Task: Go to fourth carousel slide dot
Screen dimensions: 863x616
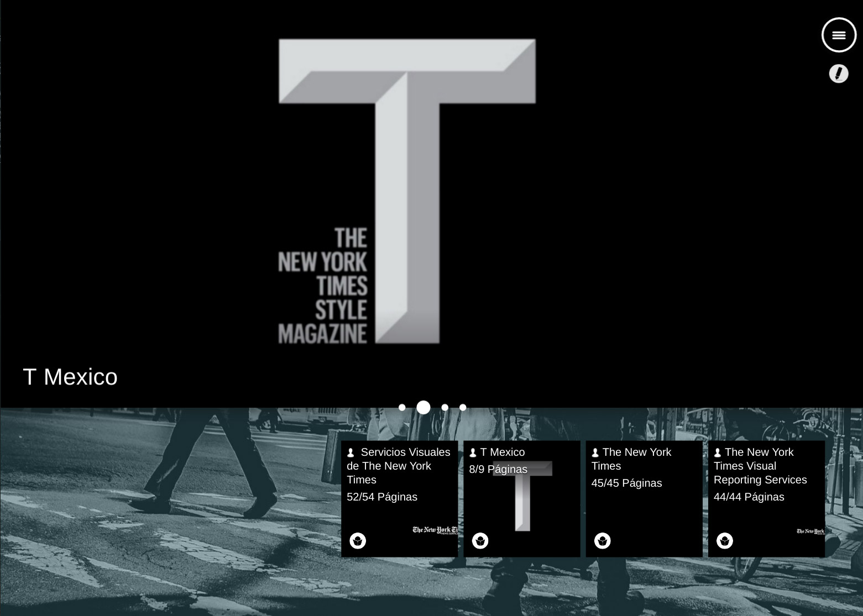Action: coord(463,408)
